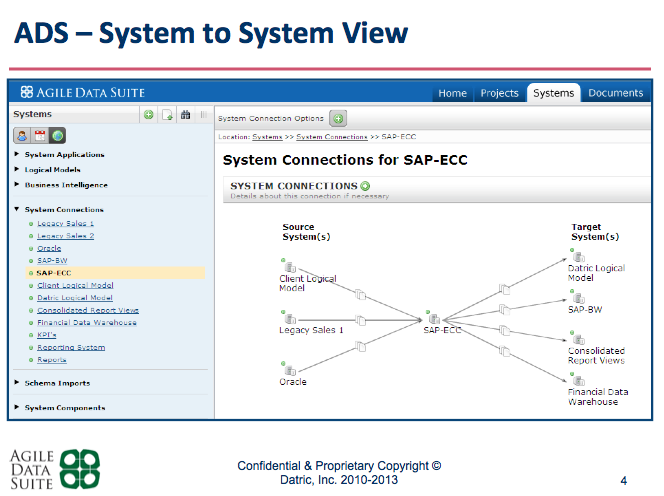Click the green add button beside System Connection Options
This screenshot has height=496, width=664.
click(338, 119)
